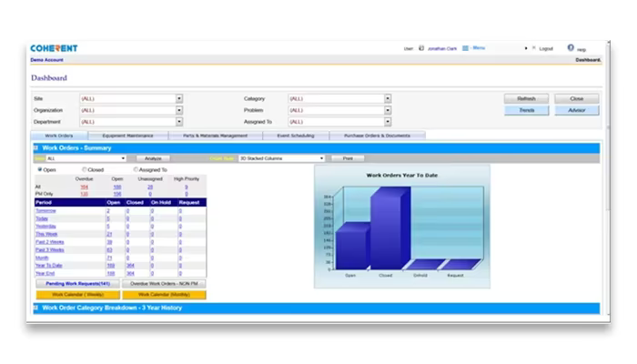Open the 3D Stacked Columns chart type dropdown

point(281,158)
